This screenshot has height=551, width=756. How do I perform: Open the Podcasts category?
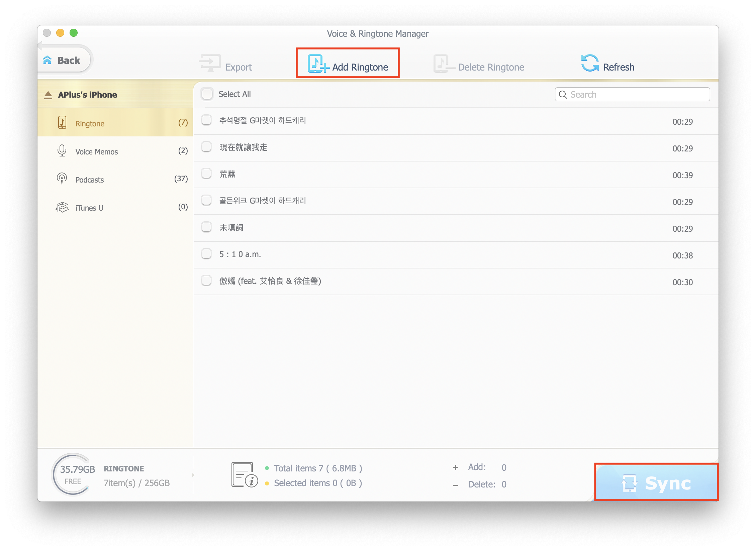click(x=115, y=179)
